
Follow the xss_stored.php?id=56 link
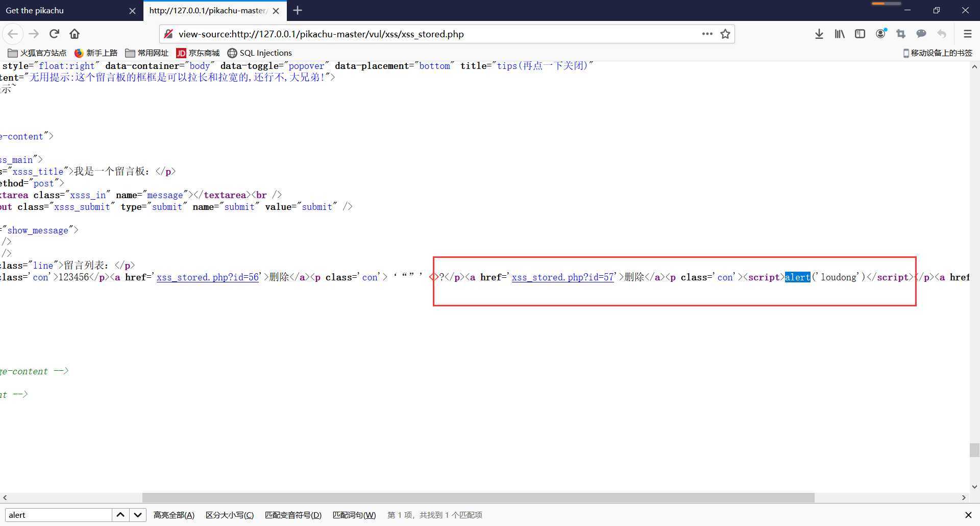[x=208, y=277]
